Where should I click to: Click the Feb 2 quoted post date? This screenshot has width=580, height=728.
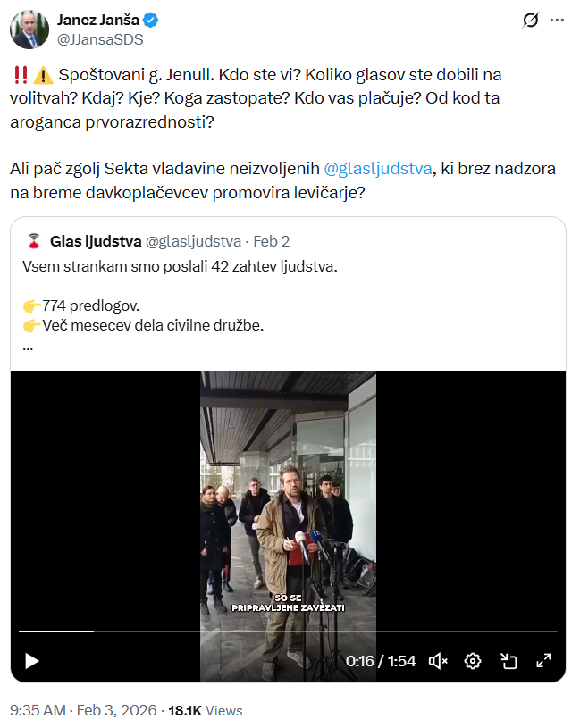point(272,241)
